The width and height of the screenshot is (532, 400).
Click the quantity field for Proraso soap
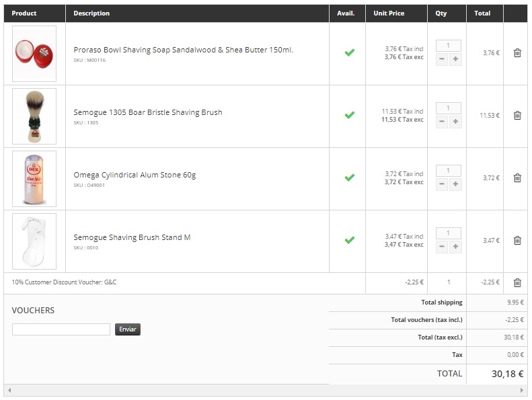click(448, 46)
